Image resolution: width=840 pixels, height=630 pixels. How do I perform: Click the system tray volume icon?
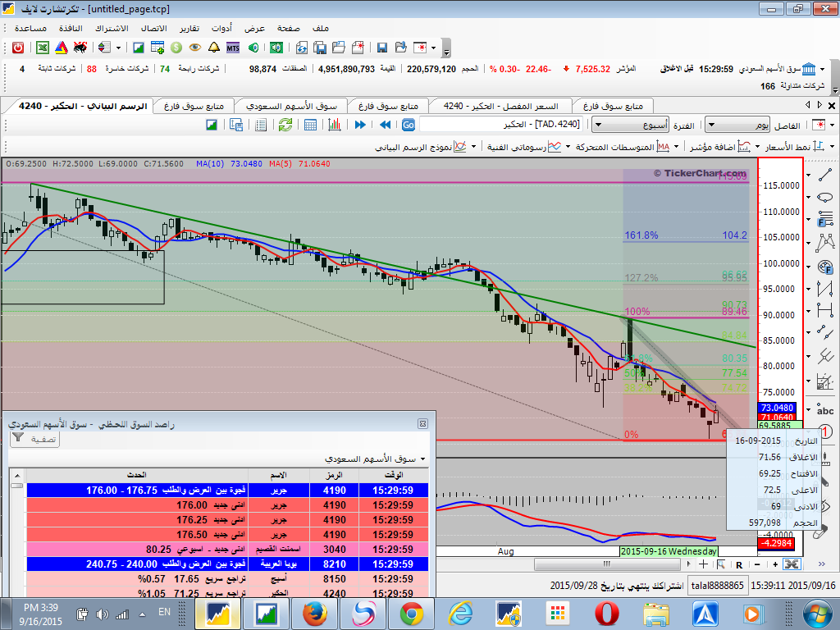coord(102,614)
